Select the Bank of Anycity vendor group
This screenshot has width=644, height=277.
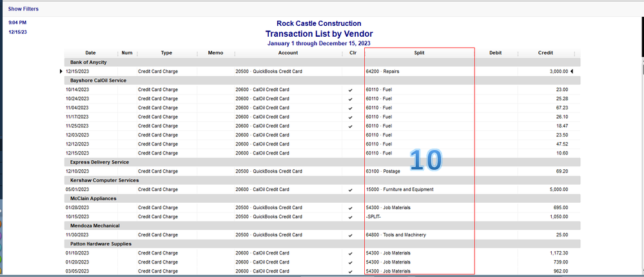point(88,62)
